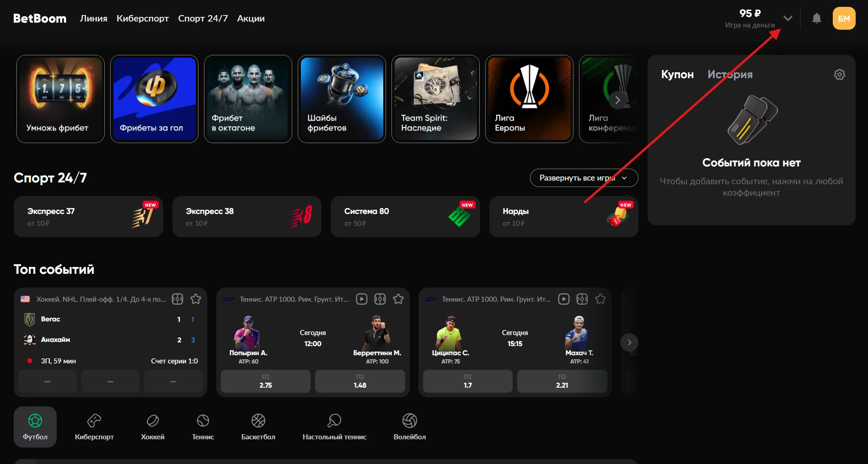
Task: Expand all games with Развернуть все игры
Action: pyautogui.click(x=584, y=178)
